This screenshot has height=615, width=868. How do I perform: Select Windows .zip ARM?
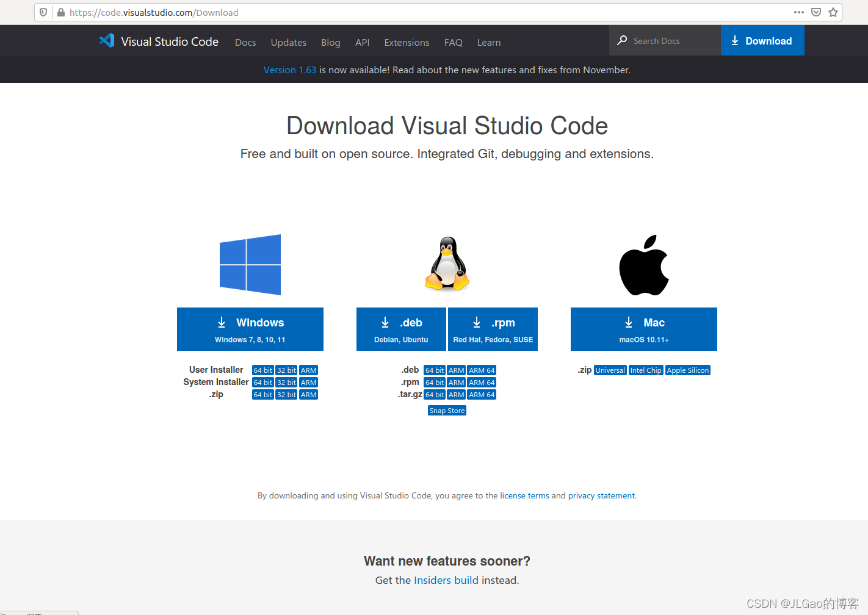tap(309, 395)
